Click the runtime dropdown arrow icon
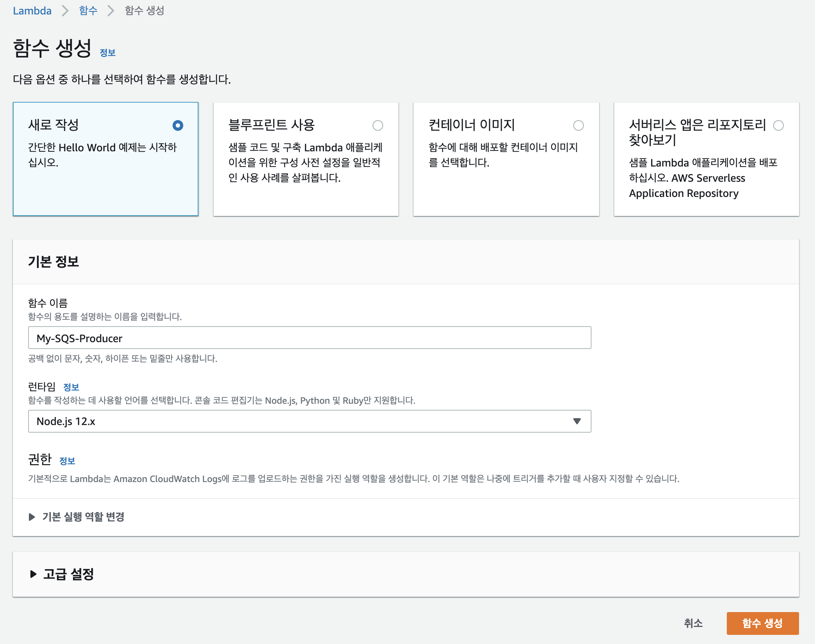 coord(577,421)
